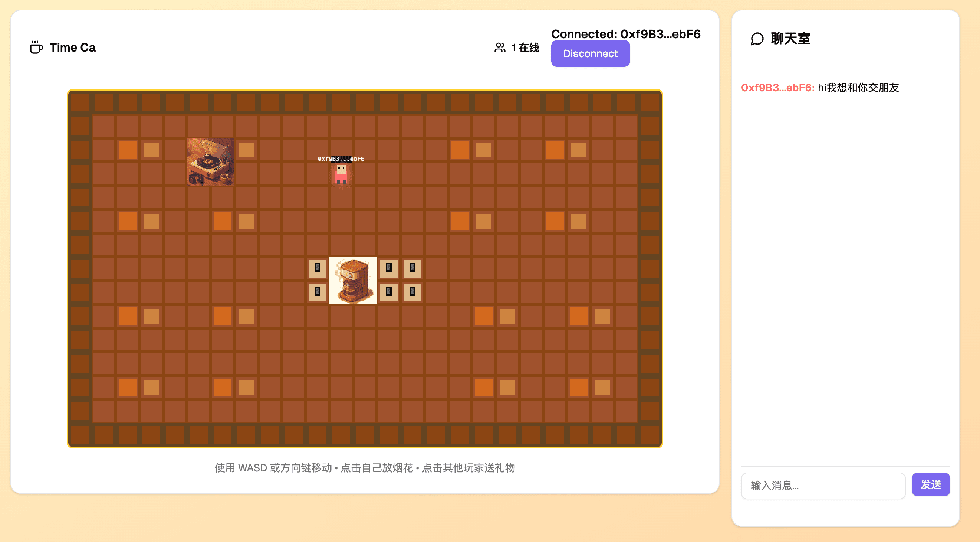
Task: Click the coffee machine sprite
Action: (353, 281)
